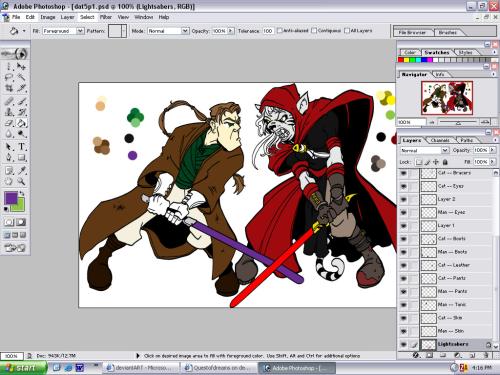Toggle lock transparent pixels in Layers panel

(419, 162)
